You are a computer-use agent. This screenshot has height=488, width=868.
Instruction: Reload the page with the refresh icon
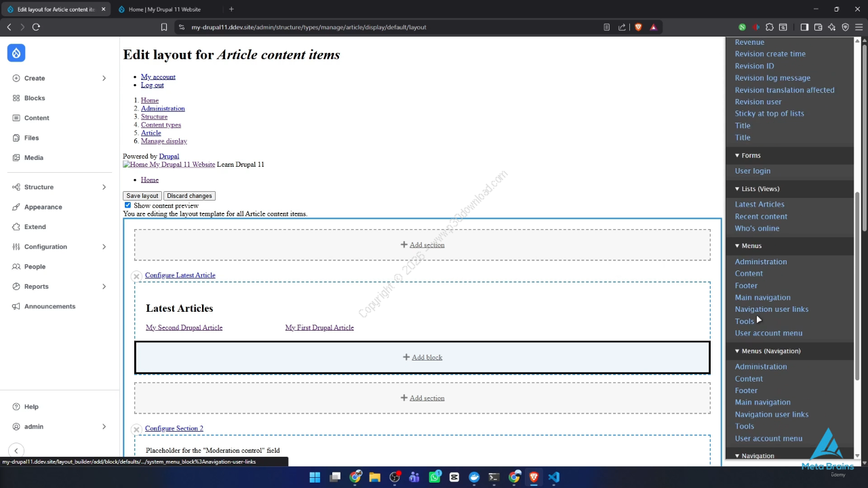[x=36, y=27]
